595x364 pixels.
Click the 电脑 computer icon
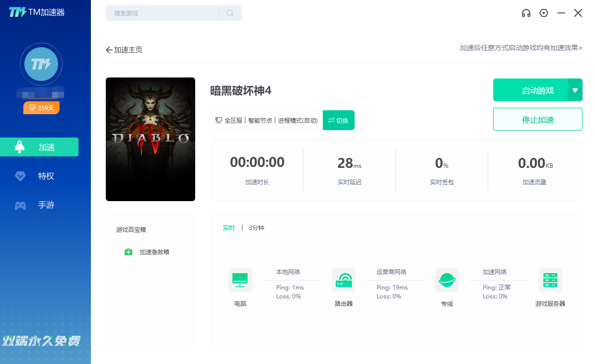tap(240, 280)
